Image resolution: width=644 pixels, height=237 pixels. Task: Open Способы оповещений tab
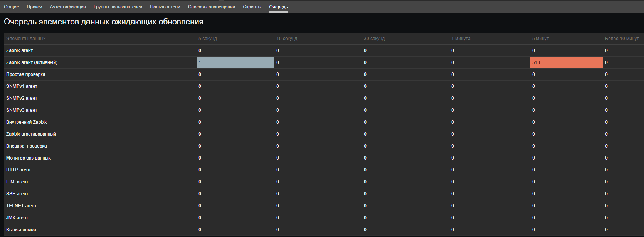coord(212,7)
